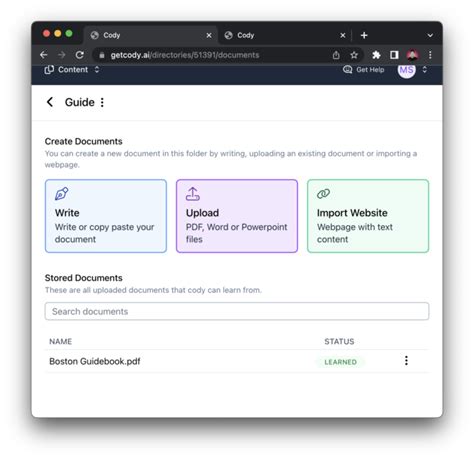
Task: Click the Create Documents heading
Action: (x=84, y=141)
